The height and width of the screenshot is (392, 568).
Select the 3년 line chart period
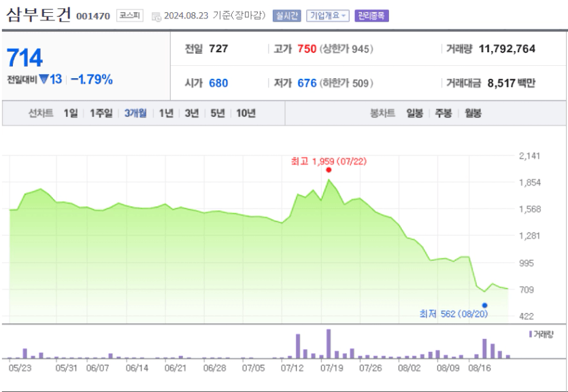click(x=192, y=113)
